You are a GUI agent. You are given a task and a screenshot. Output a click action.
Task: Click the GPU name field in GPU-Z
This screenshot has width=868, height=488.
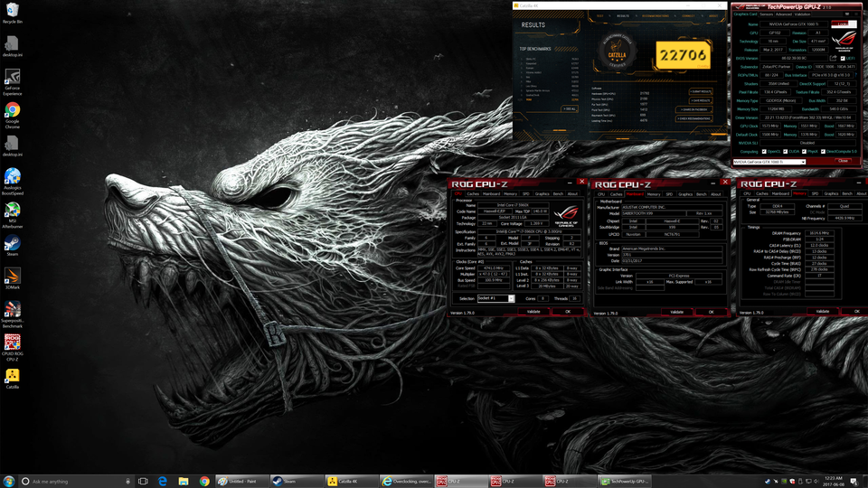(794, 24)
